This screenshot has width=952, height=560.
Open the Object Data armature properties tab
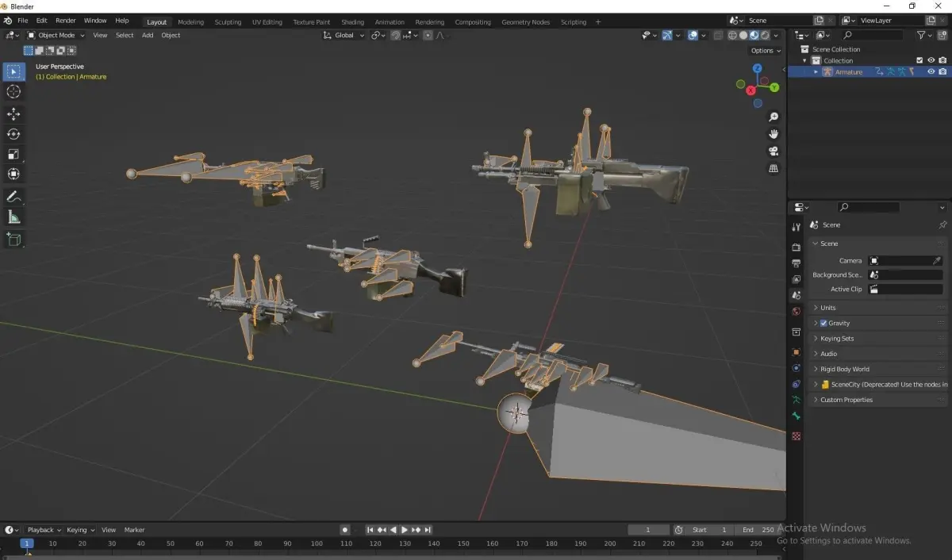[x=797, y=400]
